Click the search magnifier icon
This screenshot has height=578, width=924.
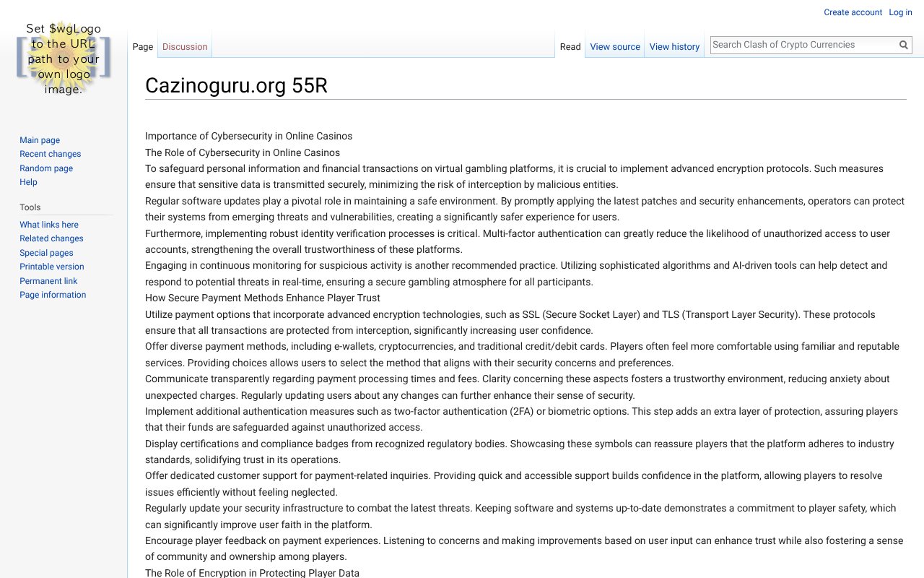tap(903, 45)
